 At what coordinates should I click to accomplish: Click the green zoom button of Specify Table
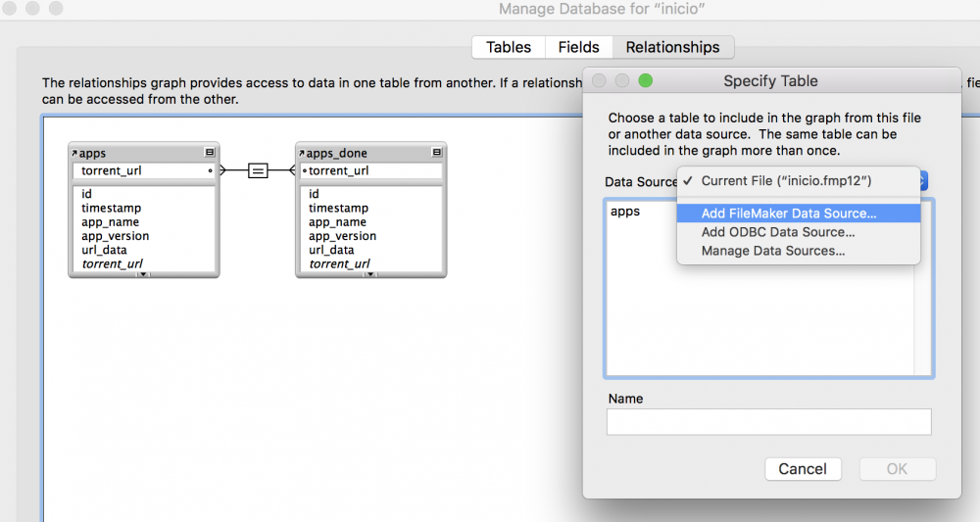point(645,80)
